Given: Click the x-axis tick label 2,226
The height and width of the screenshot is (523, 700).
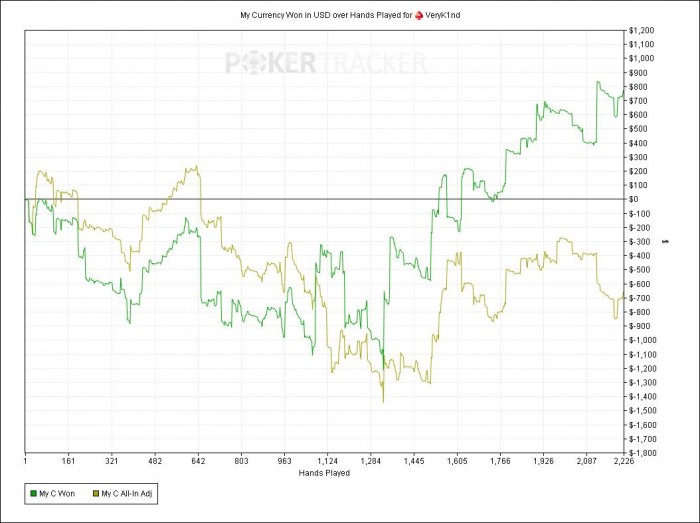Looking at the screenshot, I should [x=624, y=461].
